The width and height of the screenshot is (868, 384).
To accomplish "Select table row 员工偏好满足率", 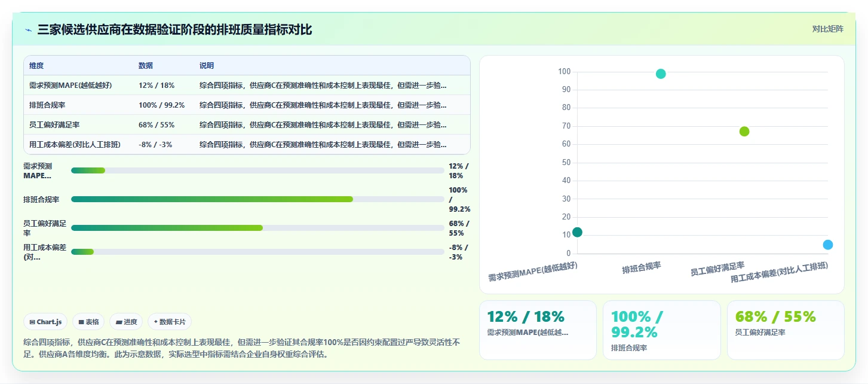I will click(x=247, y=124).
